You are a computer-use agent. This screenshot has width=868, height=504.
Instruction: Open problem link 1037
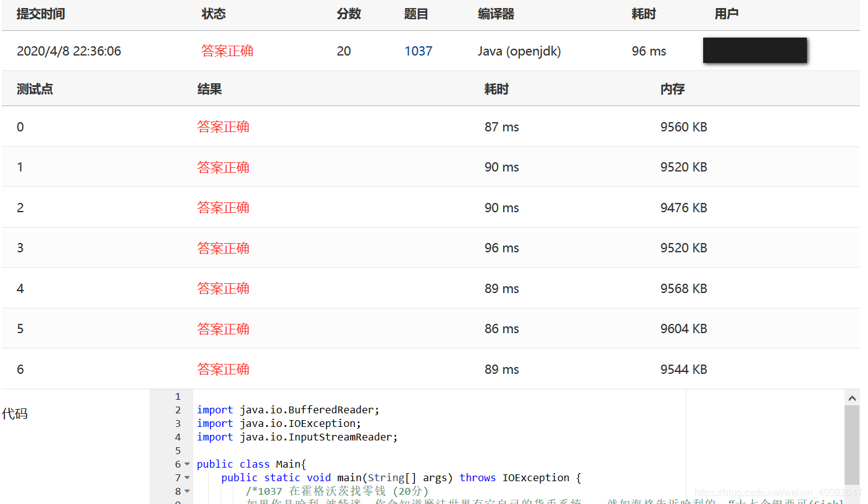point(418,51)
